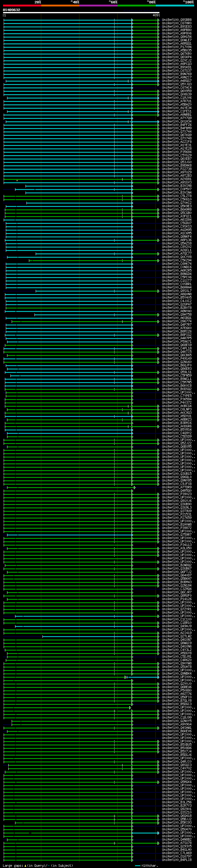Select hit label UniRef100_B9SKD1
197x868 pixels.
pyautogui.click(x=176, y=67)
